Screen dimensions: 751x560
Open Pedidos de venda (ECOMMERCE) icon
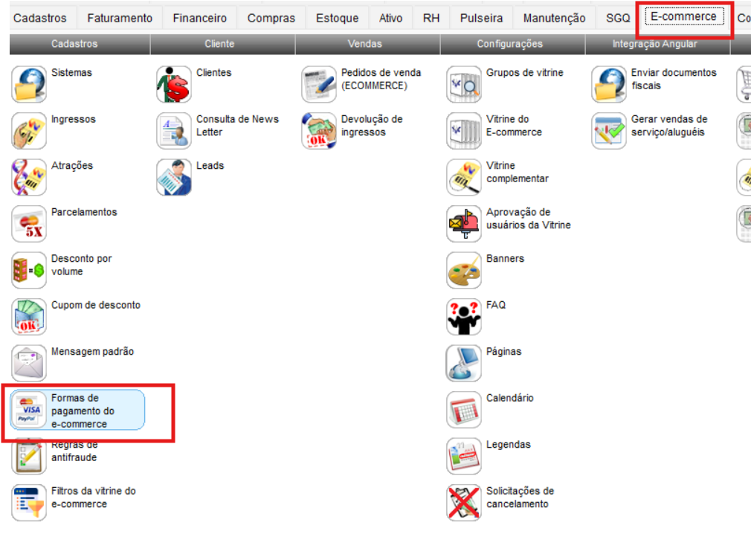tap(319, 84)
